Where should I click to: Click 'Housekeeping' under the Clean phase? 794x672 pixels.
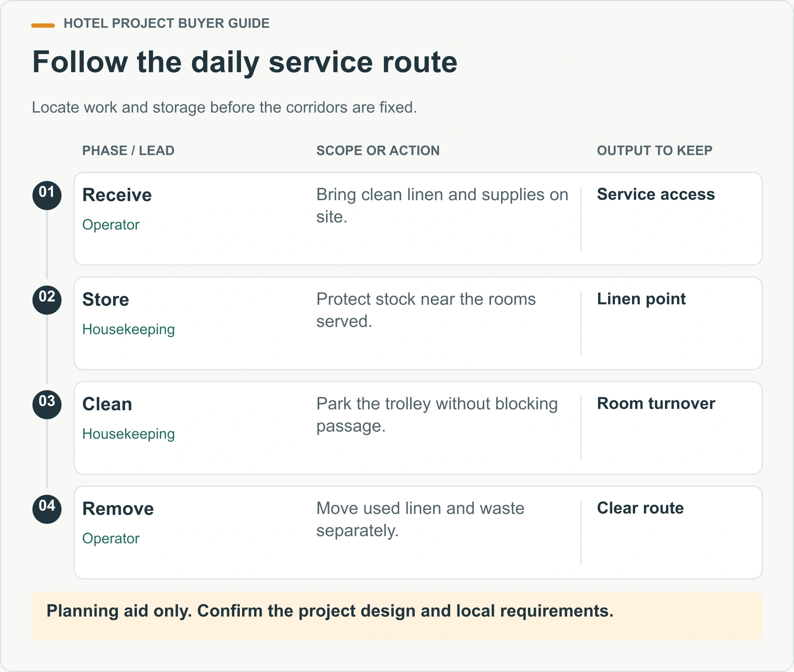(129, 434)
